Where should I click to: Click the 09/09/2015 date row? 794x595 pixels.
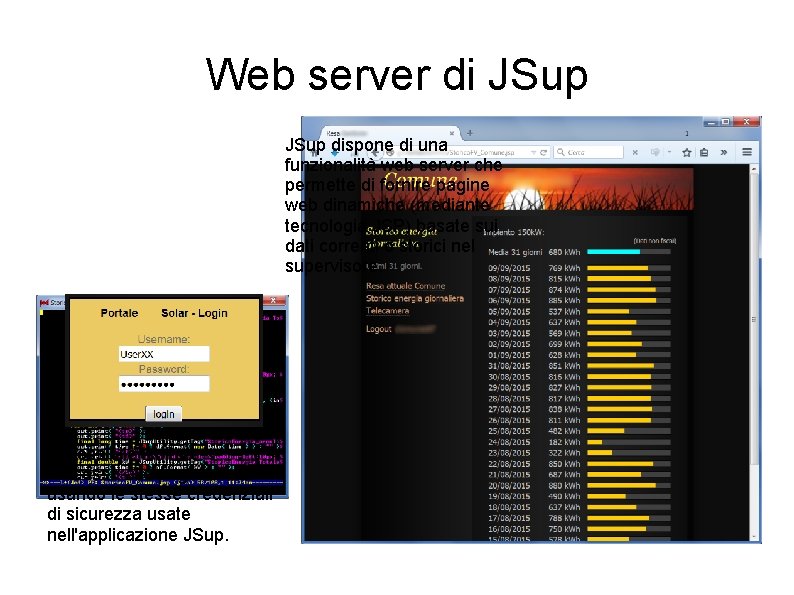coord(509,268)
